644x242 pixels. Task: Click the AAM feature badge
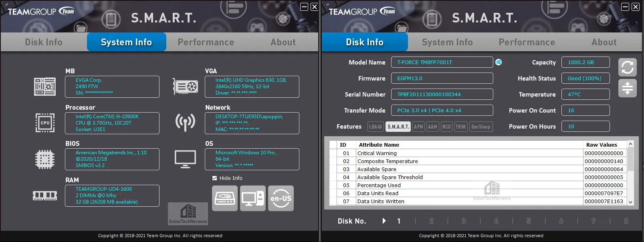point(433,127)
